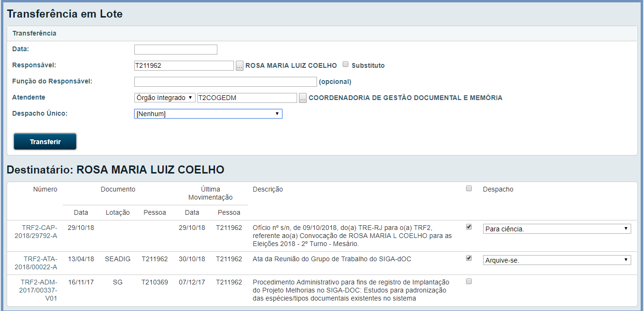Uncheck the TRF2-CAP-2018/29792-A row checkbox
Screen dimensions: 644x311
click(x=469, y=227)
